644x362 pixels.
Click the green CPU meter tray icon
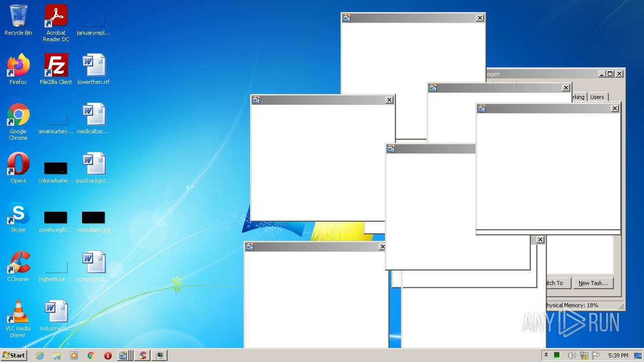[x=557, y=355]
